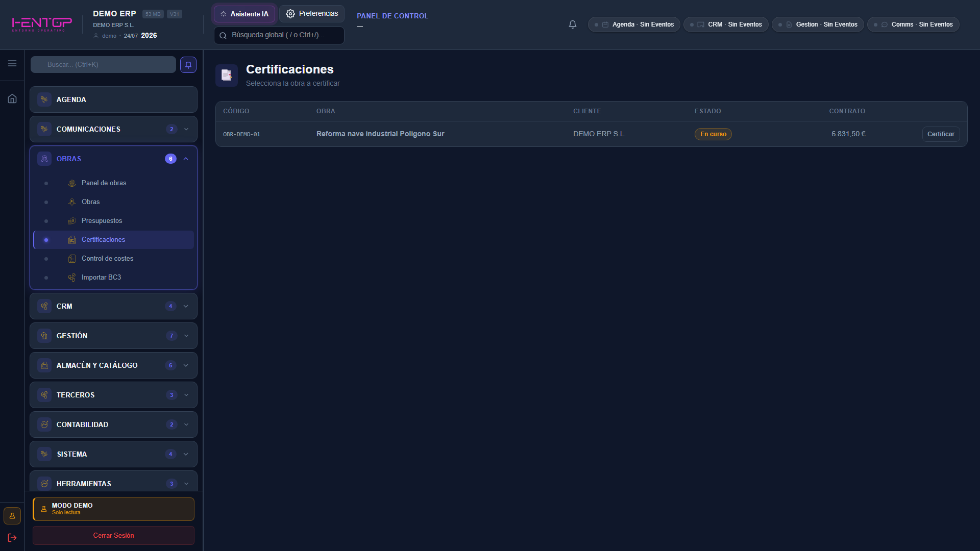This screenshot has width=980, height=551.
Task: Focus the sidebar Buscar field
Action: (x=103, y=65)
